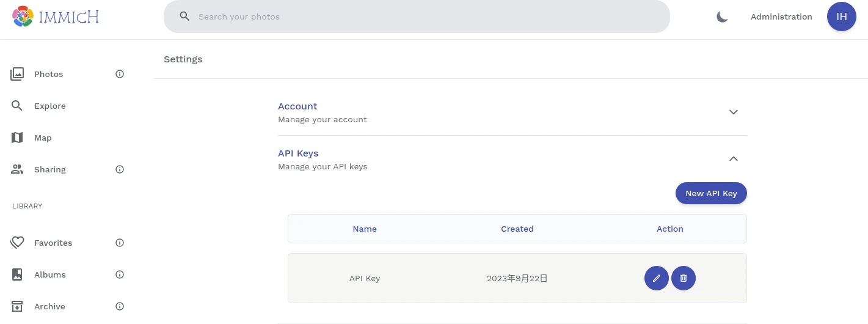Click info icon next to Photos

coord(120,74)
